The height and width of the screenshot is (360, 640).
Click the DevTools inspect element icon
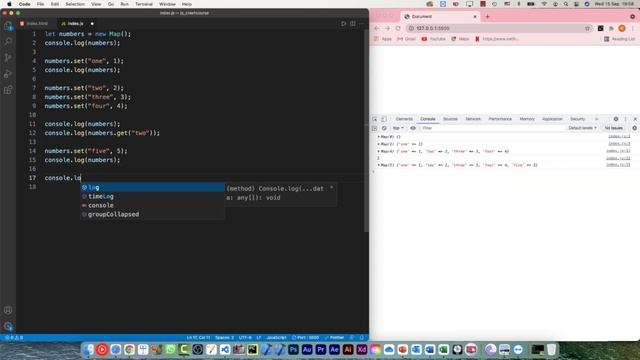374,119
